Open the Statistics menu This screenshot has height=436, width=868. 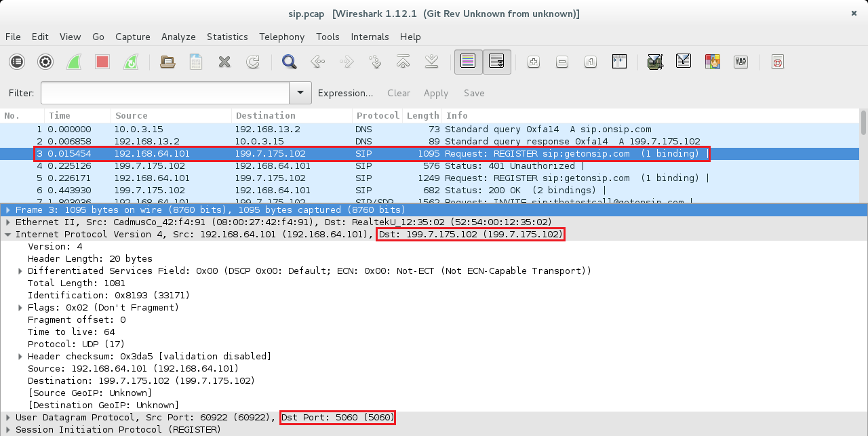pos(227,37)
